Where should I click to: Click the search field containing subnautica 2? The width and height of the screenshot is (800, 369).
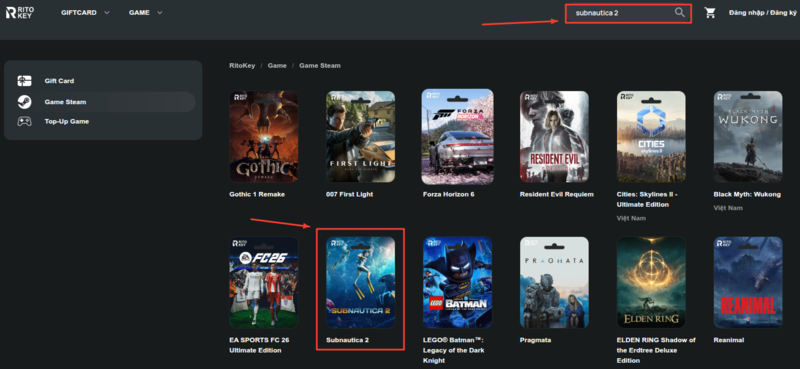point(628,13)
